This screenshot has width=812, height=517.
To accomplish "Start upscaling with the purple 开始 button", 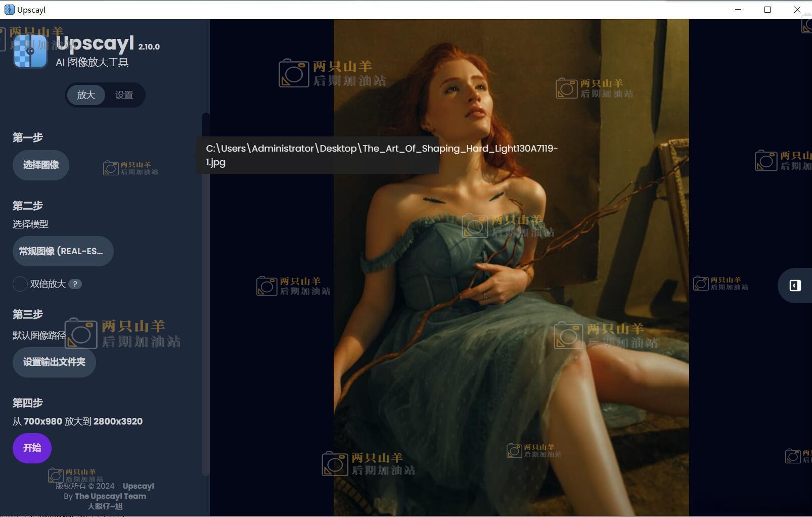I will [x=32, y=448].
